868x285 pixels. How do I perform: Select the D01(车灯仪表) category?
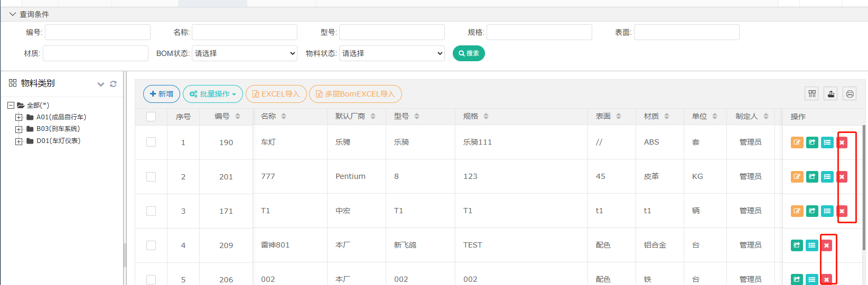[x=58, y=141]
